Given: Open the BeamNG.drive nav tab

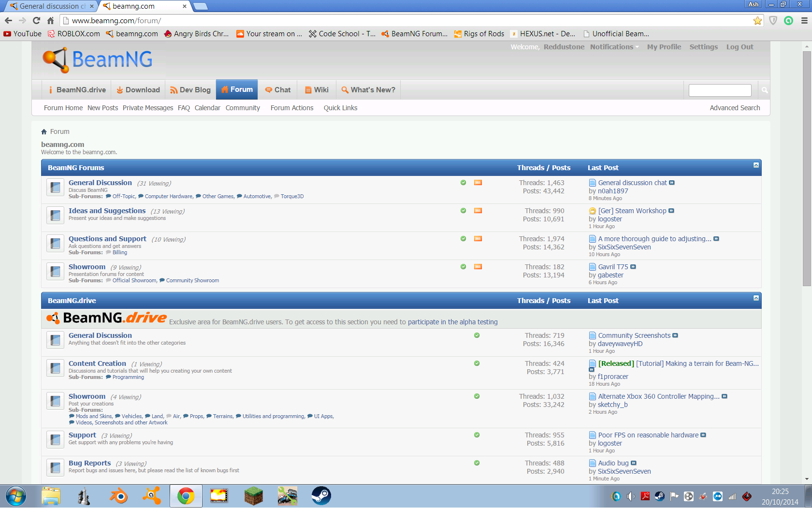Looking at the screenshot, I should click(77, 90).
